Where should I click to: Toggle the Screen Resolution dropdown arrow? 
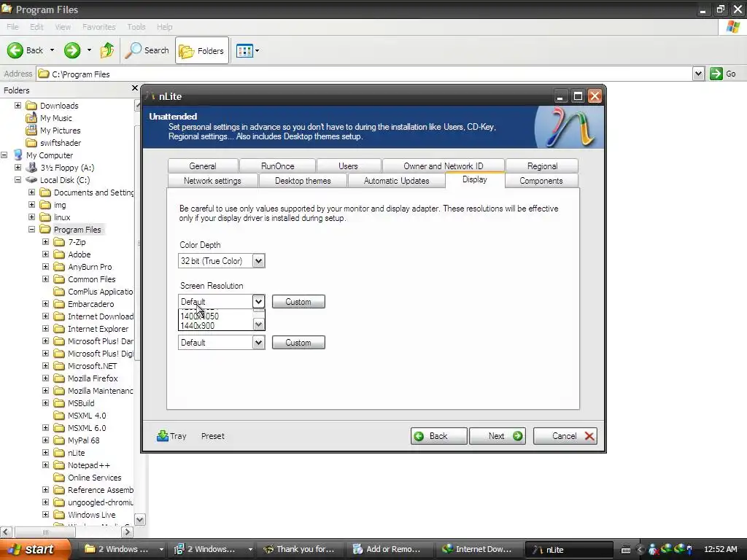click(x=258, y=301)
